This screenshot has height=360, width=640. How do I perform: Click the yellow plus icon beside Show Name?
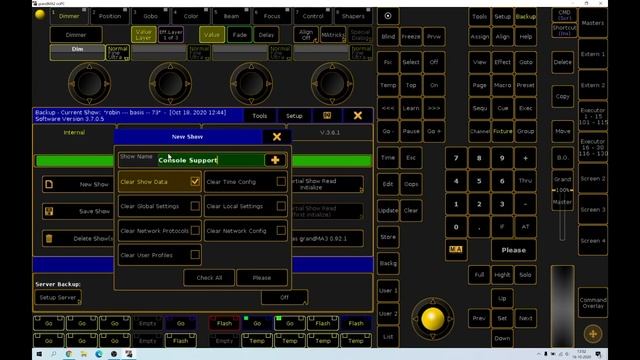pyautogui.click(x=275, y=160)
